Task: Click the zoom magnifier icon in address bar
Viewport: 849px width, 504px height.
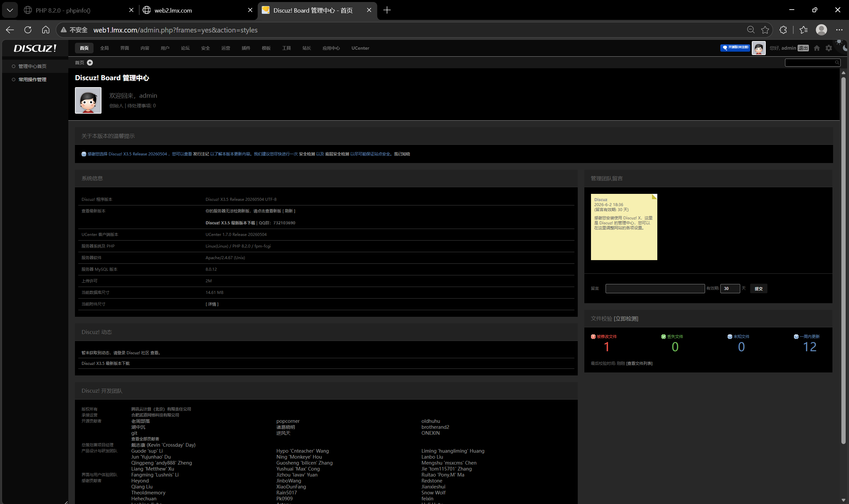Action: (x=751, y=30)
